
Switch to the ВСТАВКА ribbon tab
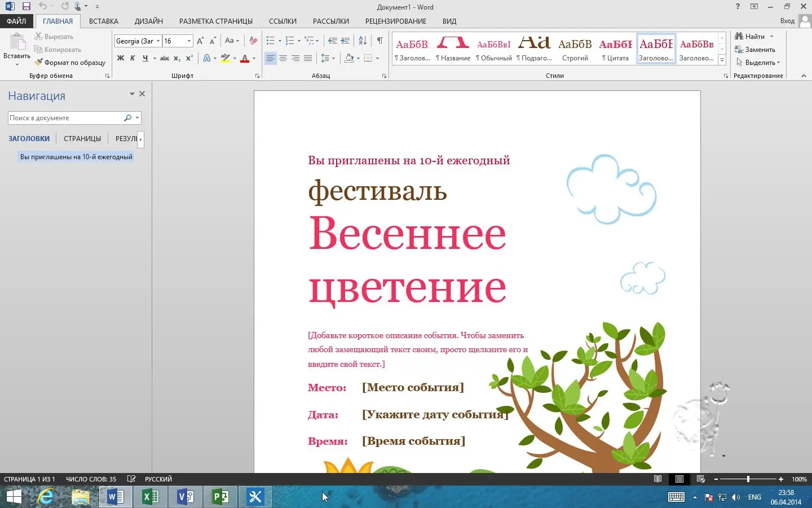click(x=103, y=21)
